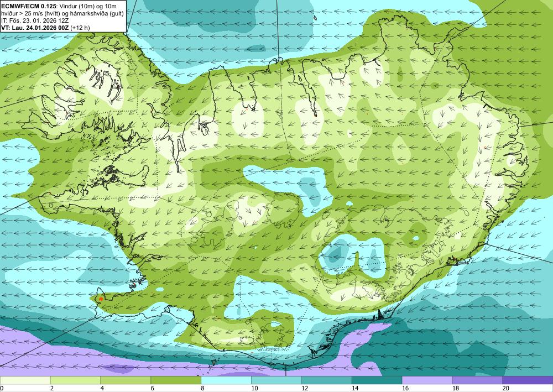Click the legend value label 4
553x392 pixels.
(x=102, y=388)
